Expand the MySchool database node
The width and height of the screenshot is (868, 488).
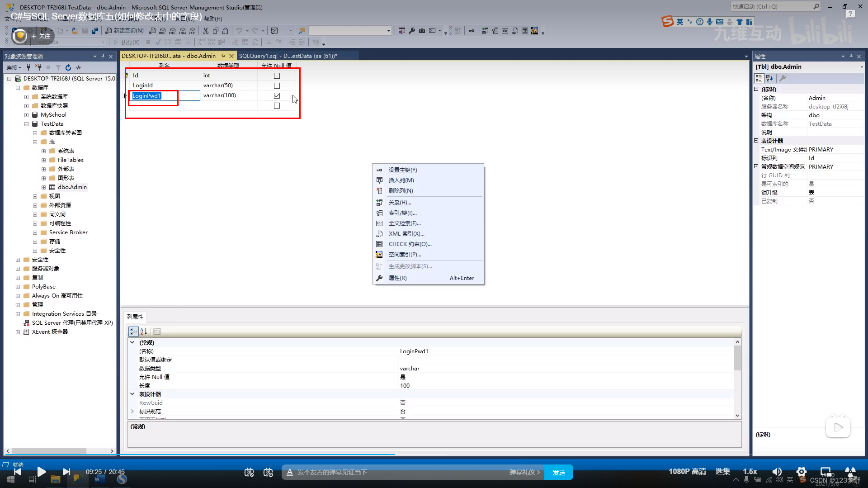point(26,115)
